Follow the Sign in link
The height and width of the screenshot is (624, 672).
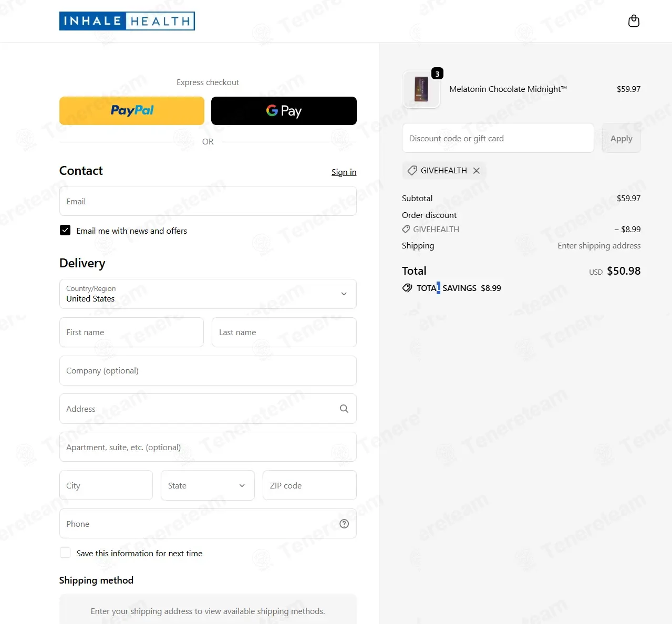344,172
